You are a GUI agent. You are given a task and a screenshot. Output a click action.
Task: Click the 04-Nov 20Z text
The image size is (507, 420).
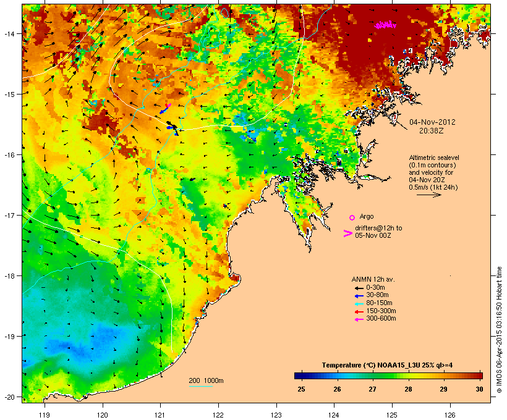[x=427, y=180]
